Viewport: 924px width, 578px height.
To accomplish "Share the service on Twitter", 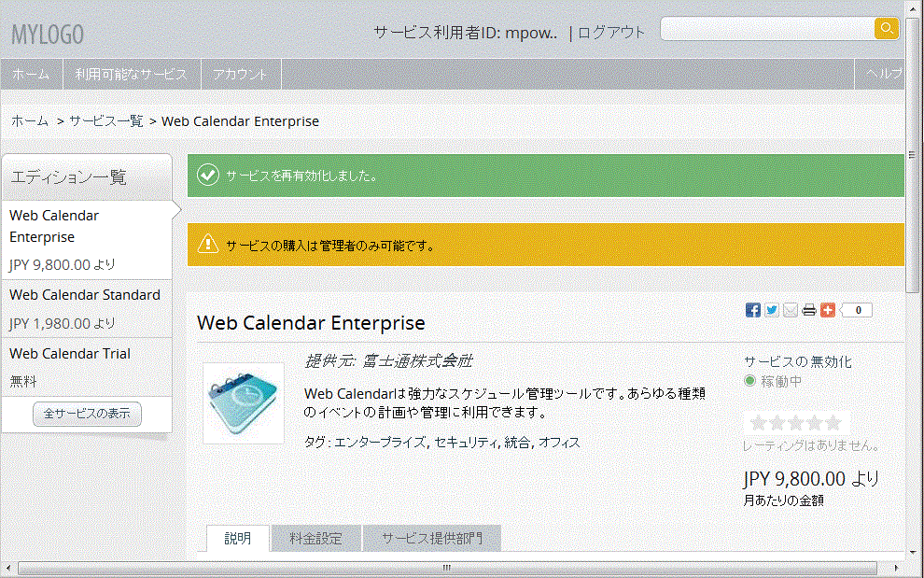I will (x=771, y=310).
